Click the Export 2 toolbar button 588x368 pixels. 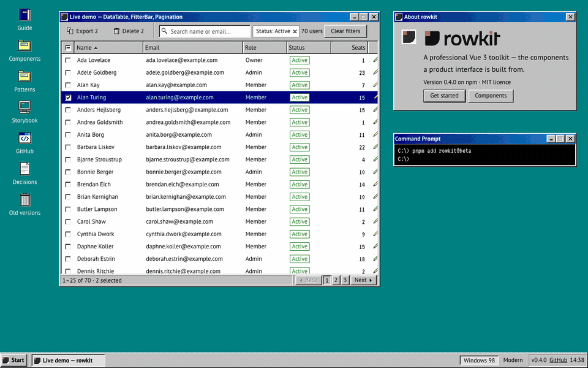pos(83,31)
